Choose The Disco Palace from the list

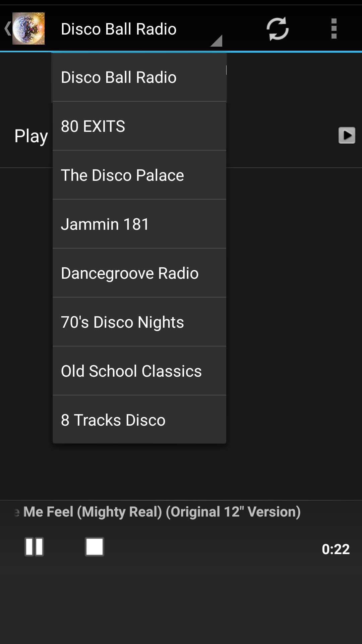pyautogui.click(x=139, y=175)
